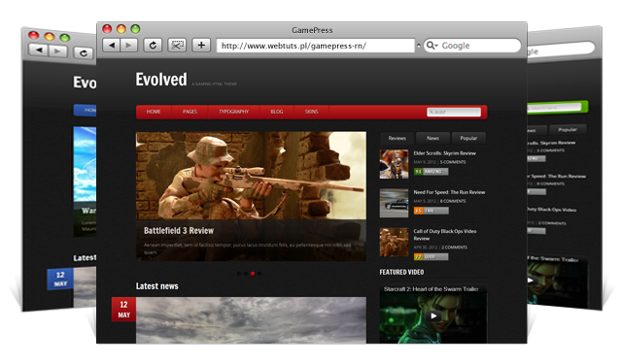Image resolution: width=622 pixels, height=364 pixels.
Task: Open the PAGES navigation menu
Action: coord(190,112)
